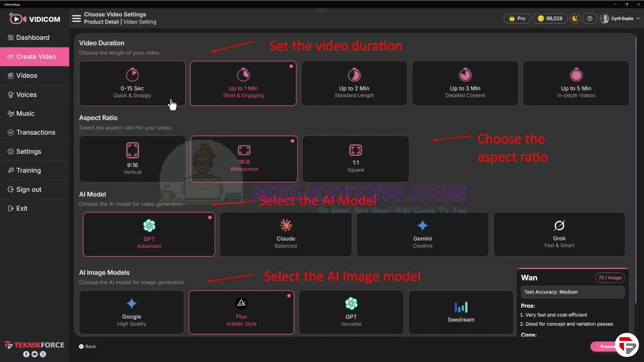The height and width of the screenshot is (362, 644).
Task: Select the GPT Advanced AI model
Action: (149, 234)
